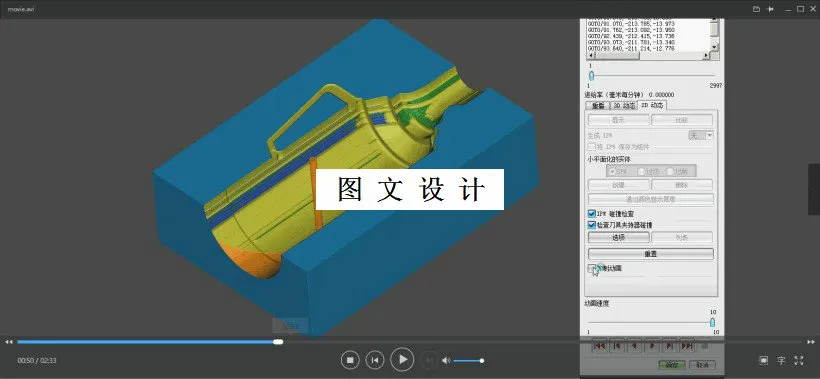Click the 显示 button

[x=619, y=120]
